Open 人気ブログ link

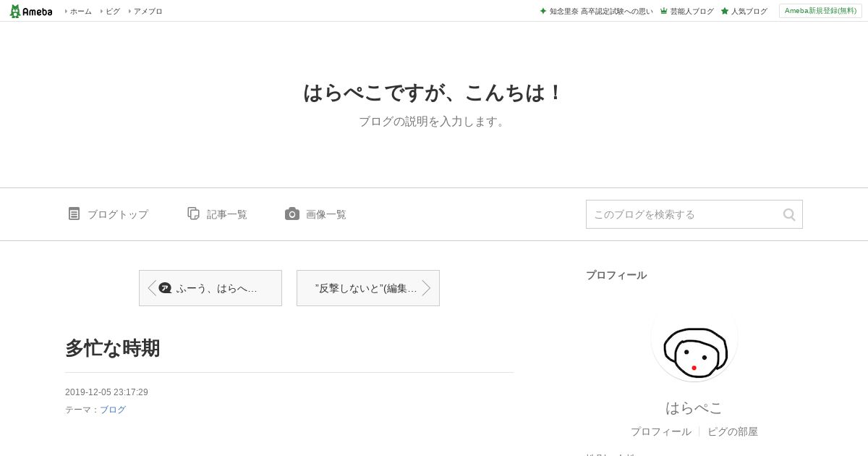[x=749, y=12]
